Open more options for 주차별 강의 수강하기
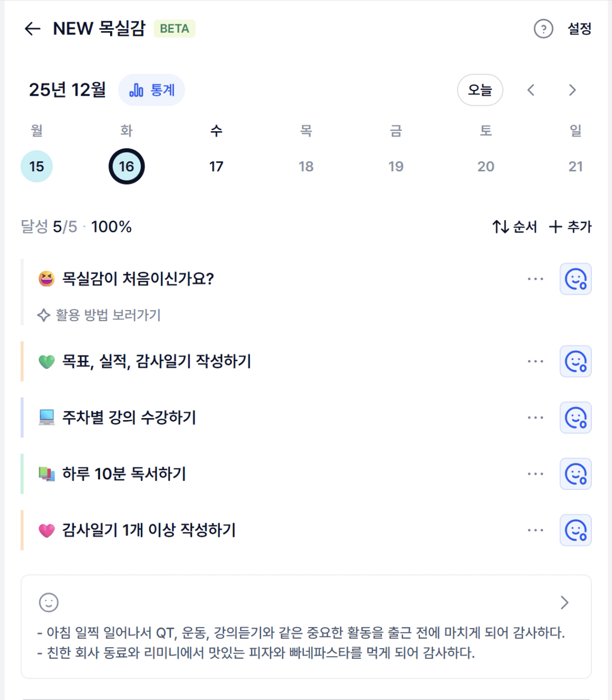 click(535, 417)
